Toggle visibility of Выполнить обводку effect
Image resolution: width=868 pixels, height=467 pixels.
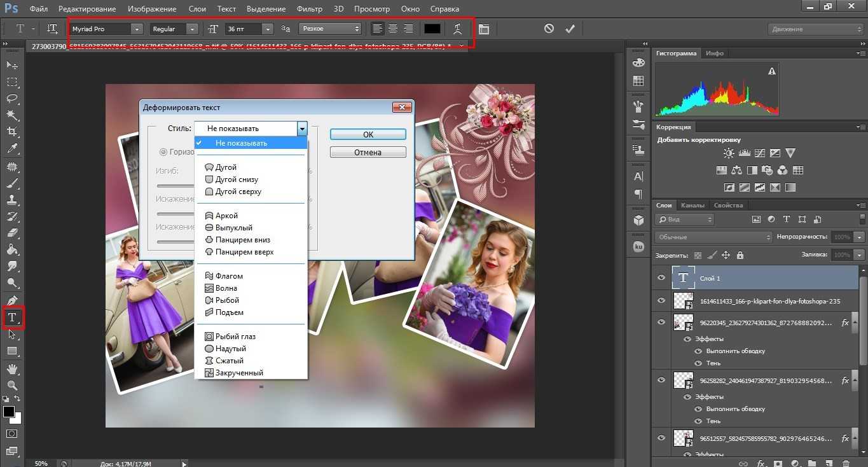click(698, 351)
